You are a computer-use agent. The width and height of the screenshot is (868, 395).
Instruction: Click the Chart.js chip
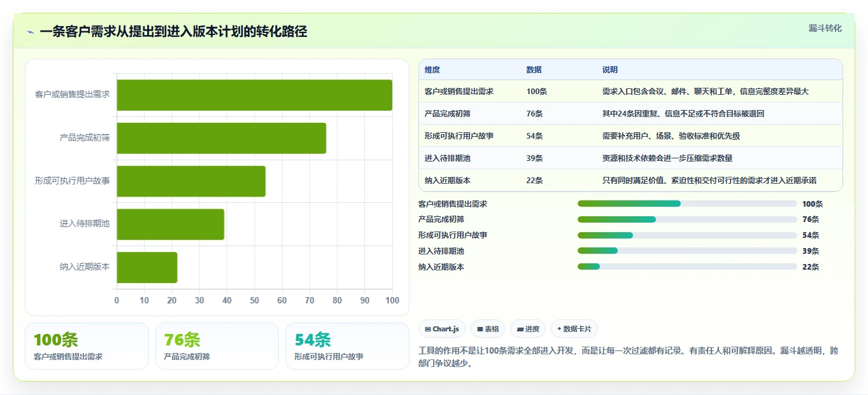point(441,329)
